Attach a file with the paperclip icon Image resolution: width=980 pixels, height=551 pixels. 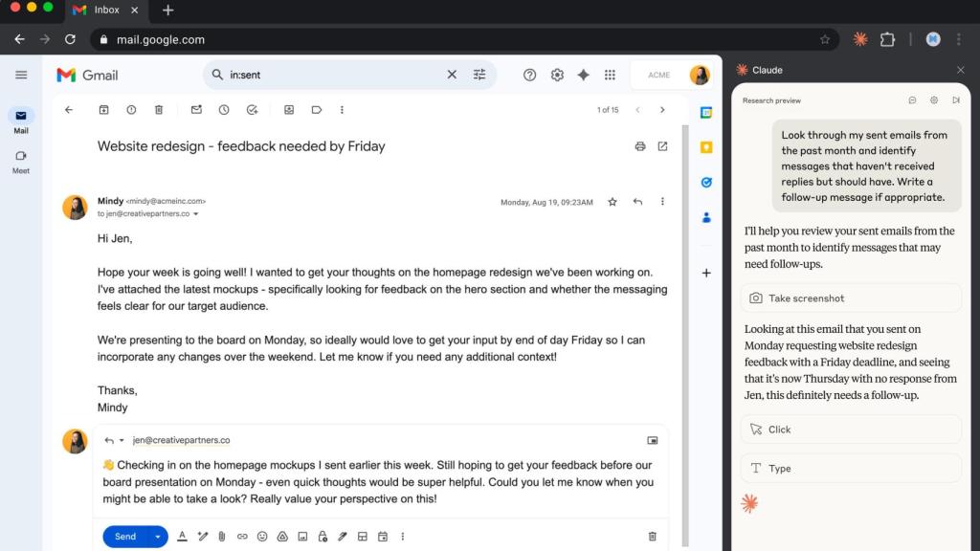coord(220,537)
